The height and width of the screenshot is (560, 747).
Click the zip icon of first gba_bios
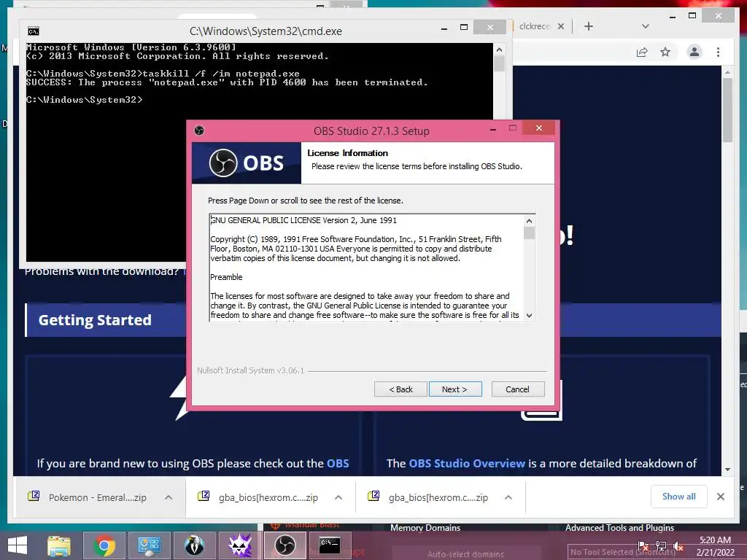coord(204,496)
